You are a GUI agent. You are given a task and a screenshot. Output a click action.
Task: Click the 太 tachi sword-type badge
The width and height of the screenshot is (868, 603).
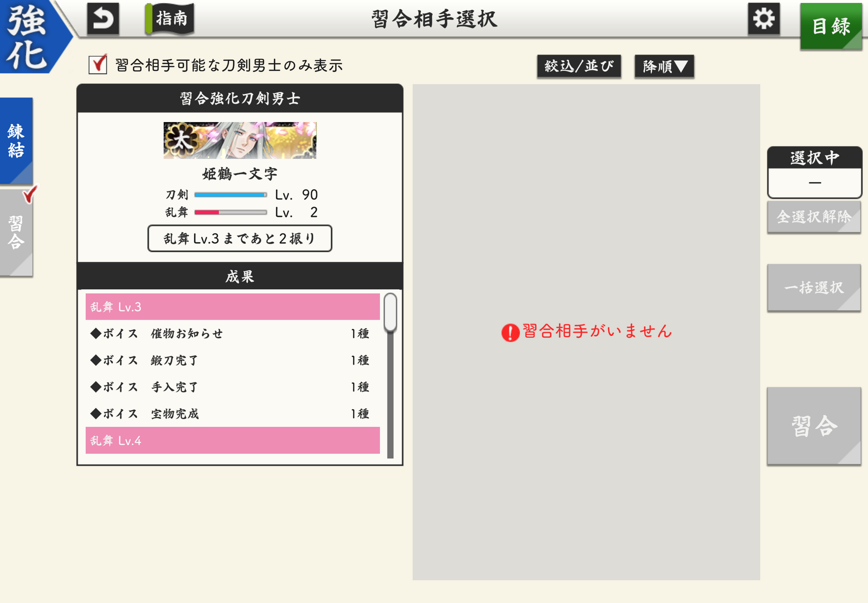pos(180,140)
